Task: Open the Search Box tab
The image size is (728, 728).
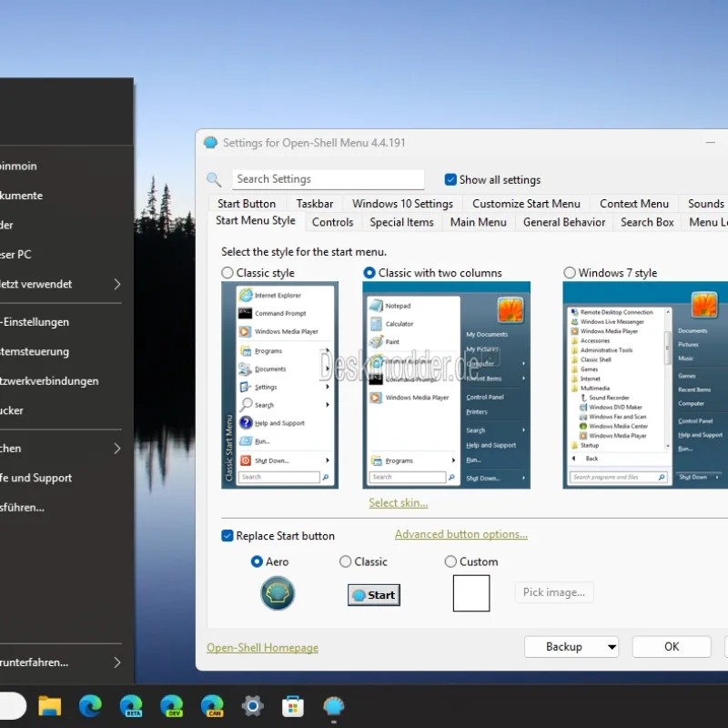Action: point(647,222)
